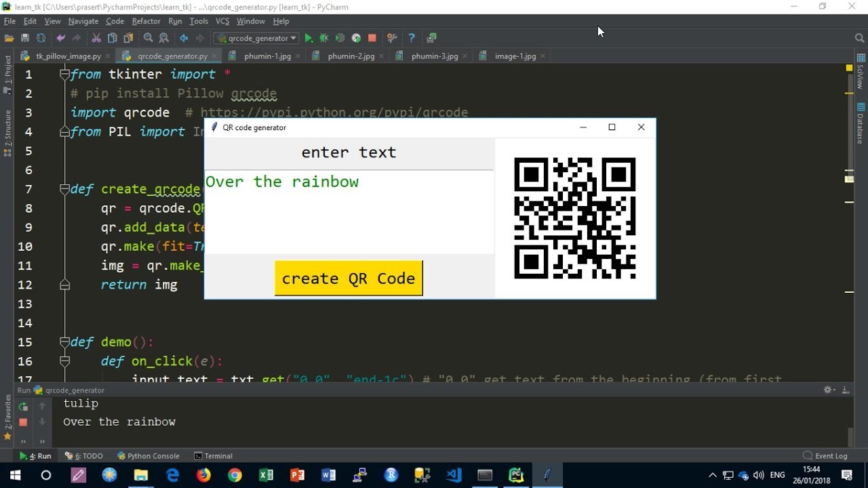The height and width of the screenshot is (488, 868).
Task: Run qrcode_generator with the green play icon
Action: [309, 38]
